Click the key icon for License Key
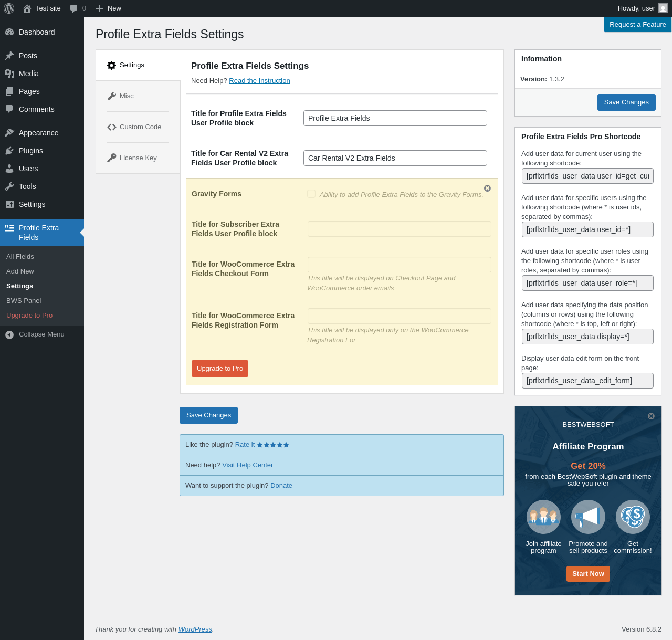Viewport: 672px width, 640px height. point(111,158)
